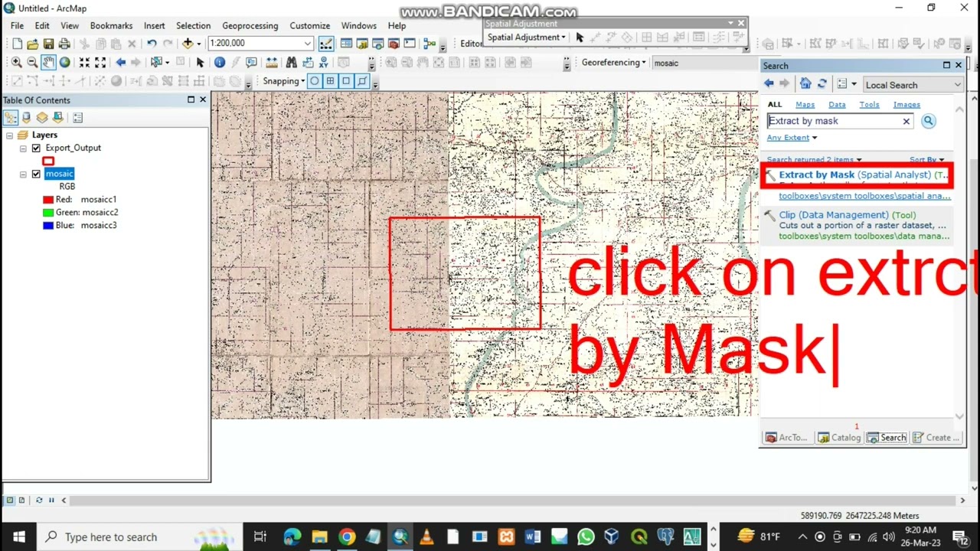Open Google Chrome from the taskbar
Screen dimensions: 980x551
tap(347, 537)
